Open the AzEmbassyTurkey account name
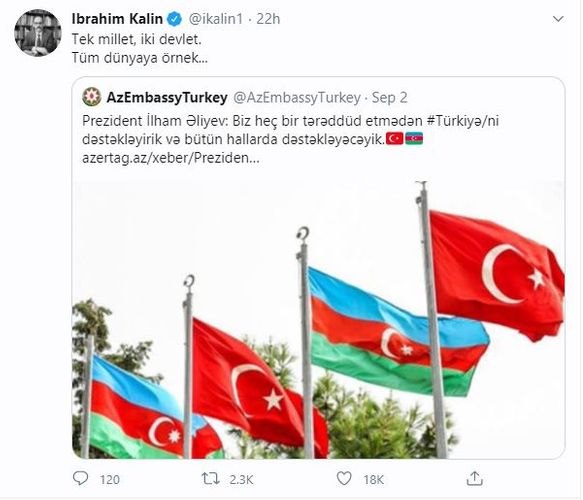Viewport: 583px width, 500px height. pyautogui.click(x=167, y=97)
